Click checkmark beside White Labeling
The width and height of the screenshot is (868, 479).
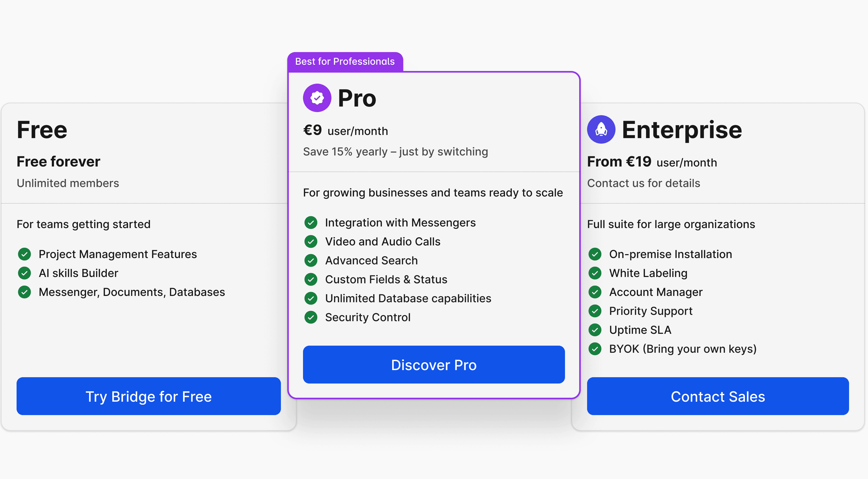pyautogui.click(x=595, y=273)
